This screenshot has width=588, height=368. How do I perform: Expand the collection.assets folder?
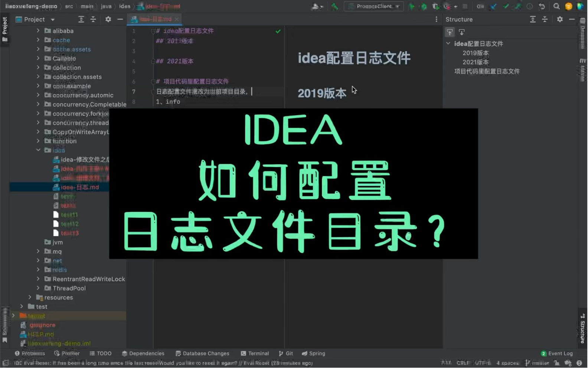coord(38,77)
